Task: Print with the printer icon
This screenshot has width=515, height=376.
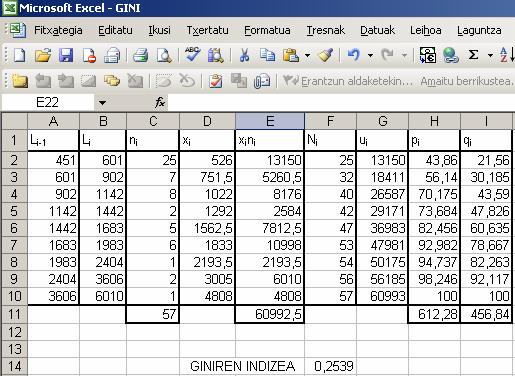Action: [x=140, y=55]
